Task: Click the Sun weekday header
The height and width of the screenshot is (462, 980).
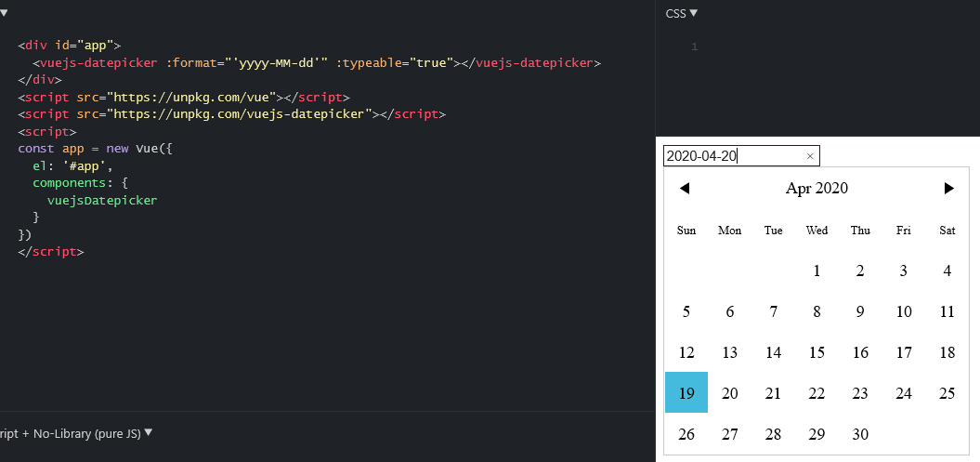Action: pos(686,230)
